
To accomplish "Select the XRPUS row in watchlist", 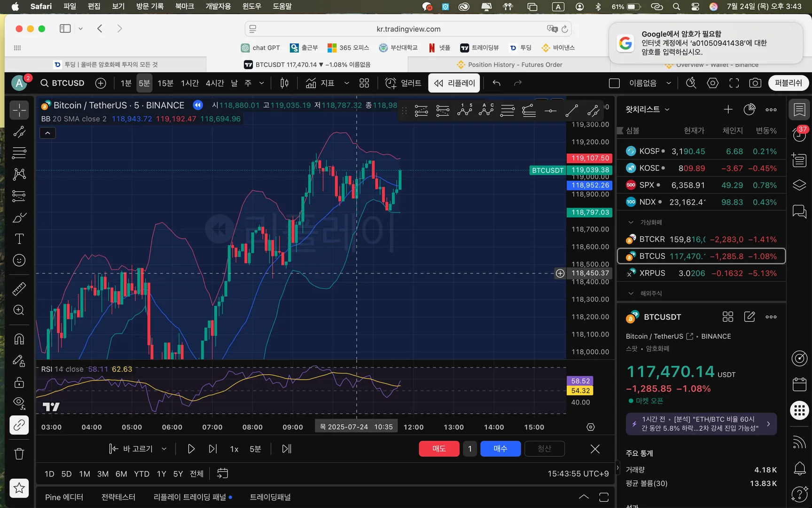I will tap(701, 273).
